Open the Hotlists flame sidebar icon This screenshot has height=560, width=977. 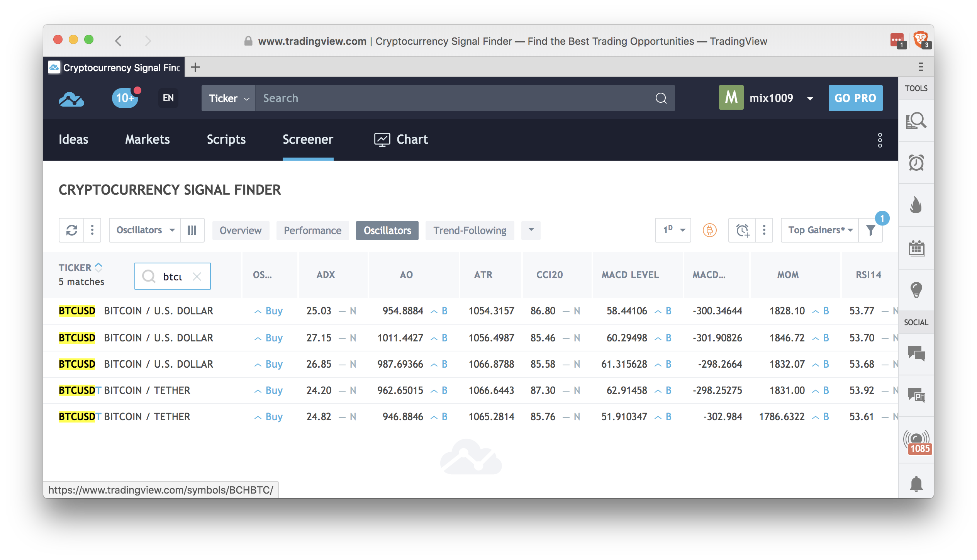point(916,205)
